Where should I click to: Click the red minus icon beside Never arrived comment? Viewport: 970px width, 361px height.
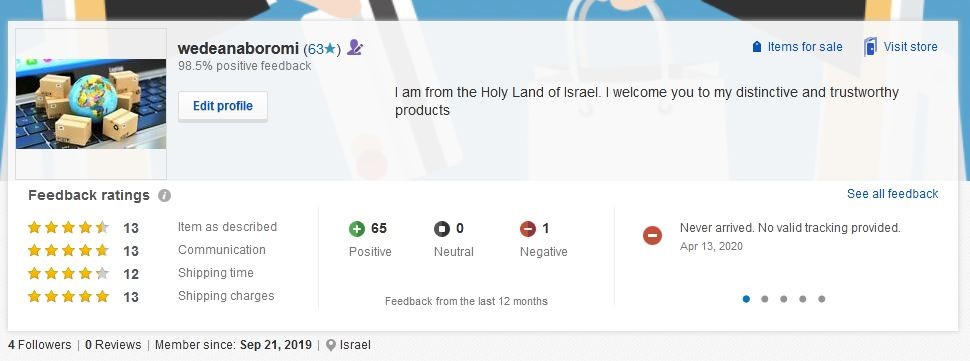pyautogui.click(x=652, y=235)
